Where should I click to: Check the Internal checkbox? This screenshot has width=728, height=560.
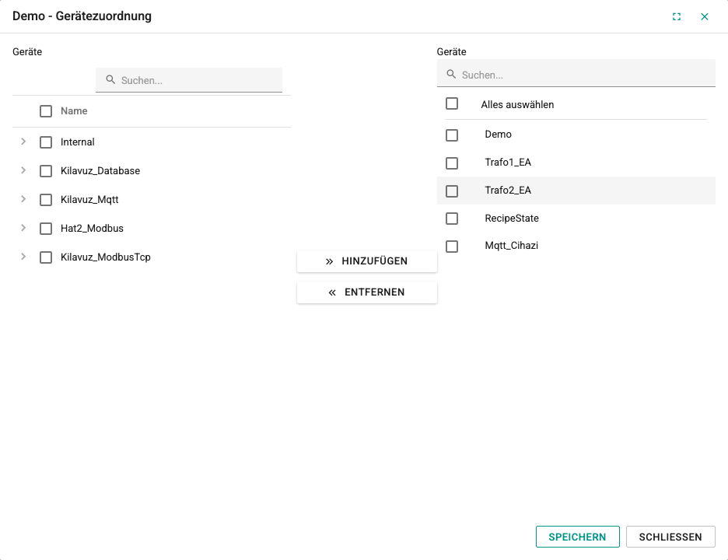pyautogui.click(x=46, y=142)
